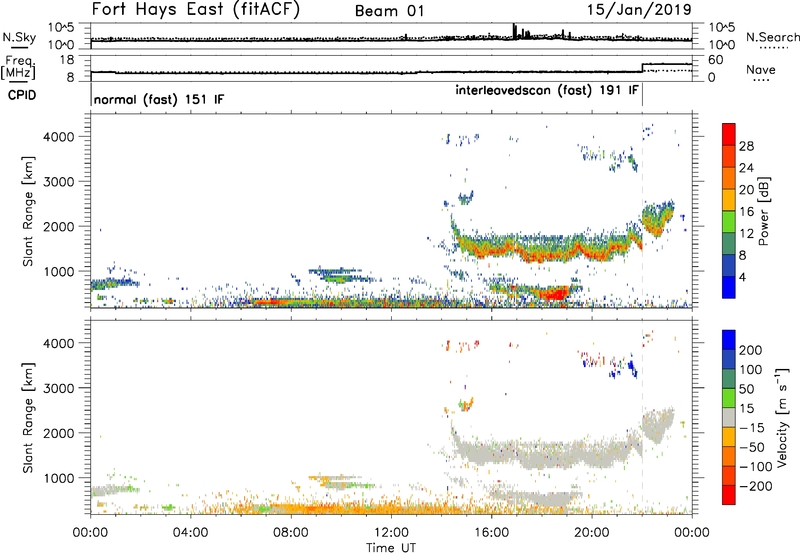
Task: Click the '08:00' time axis tick label
Action: [x=290, y=533]
